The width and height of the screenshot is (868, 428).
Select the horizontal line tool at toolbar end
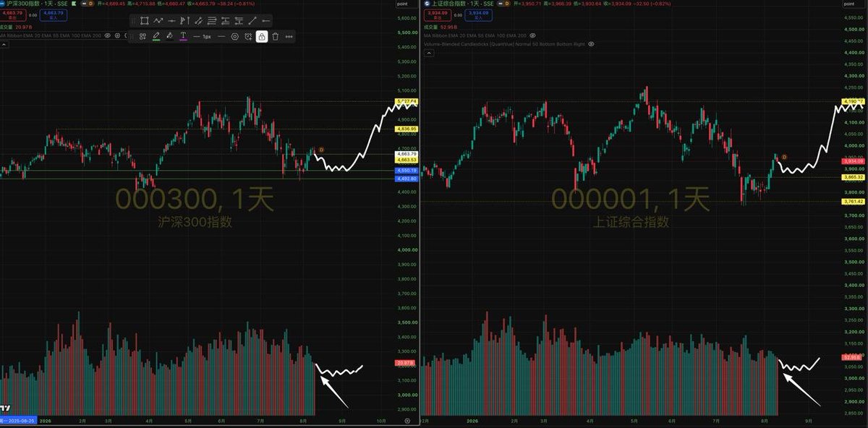pyautogui.click(x=265, y=20)
